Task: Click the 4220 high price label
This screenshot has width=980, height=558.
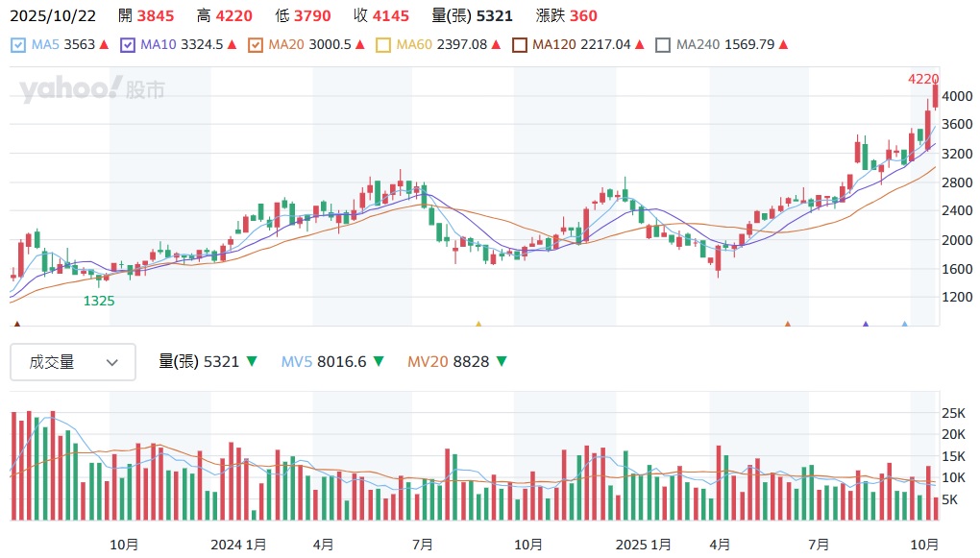Action: click(x=922, y=79)
